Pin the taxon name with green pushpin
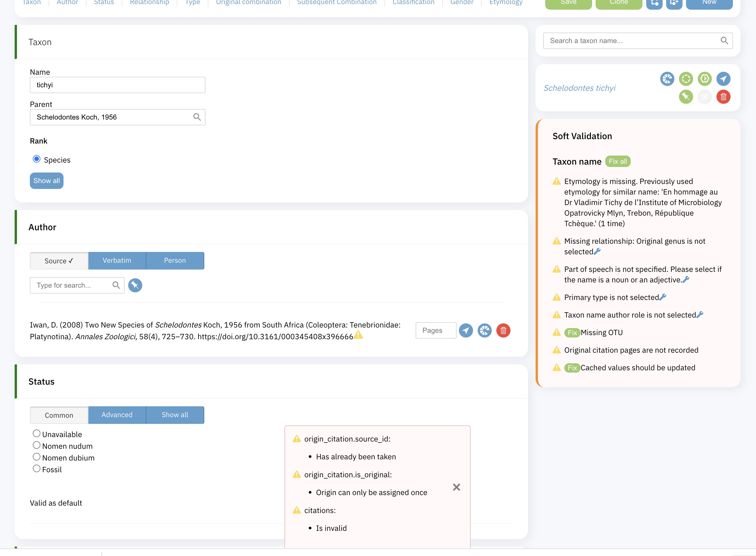 point(686,97)
